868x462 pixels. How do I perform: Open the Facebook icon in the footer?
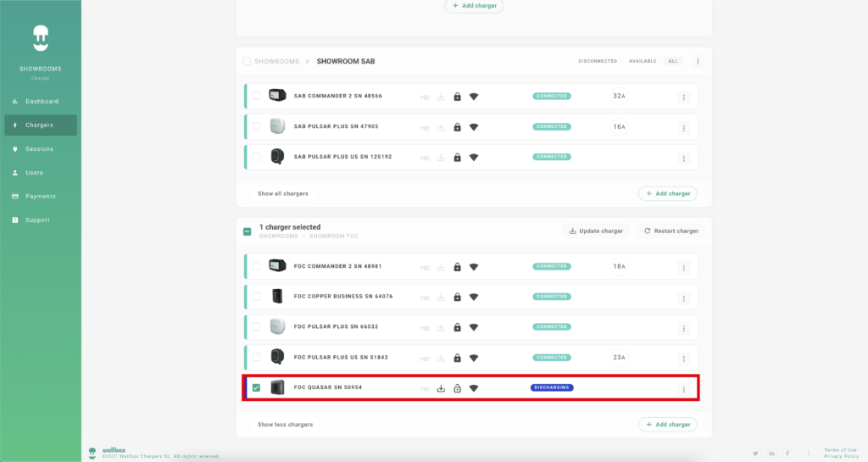click(x=787, y=454)
